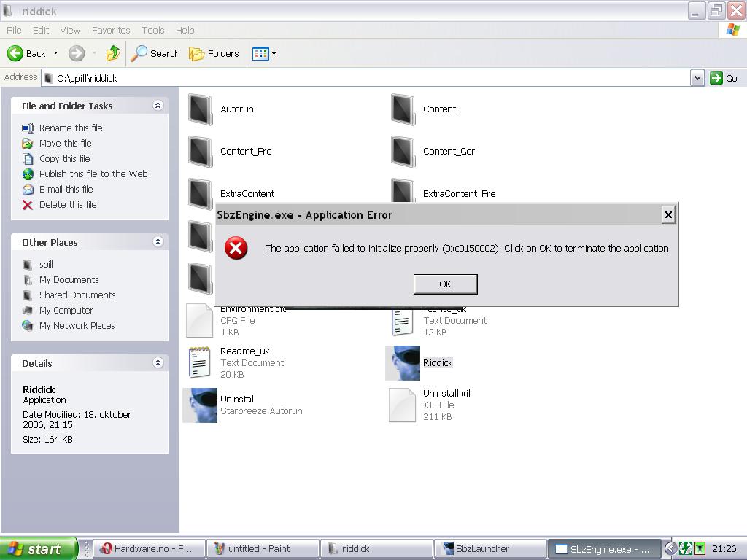Switch to Hardware.no browser taskbar button
The width and height of the screenshot is (747, 560).
point(149,548)
